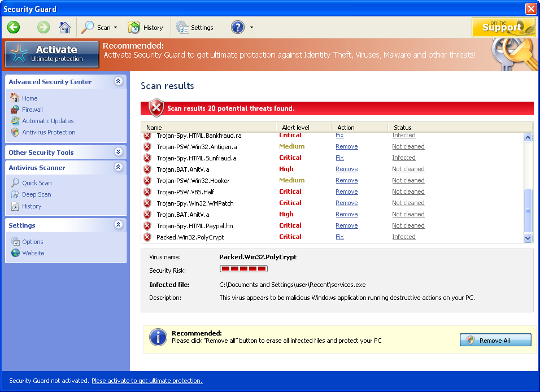
Task: Click the green Forward arrow icon
Action: click(x=43, y=27)
